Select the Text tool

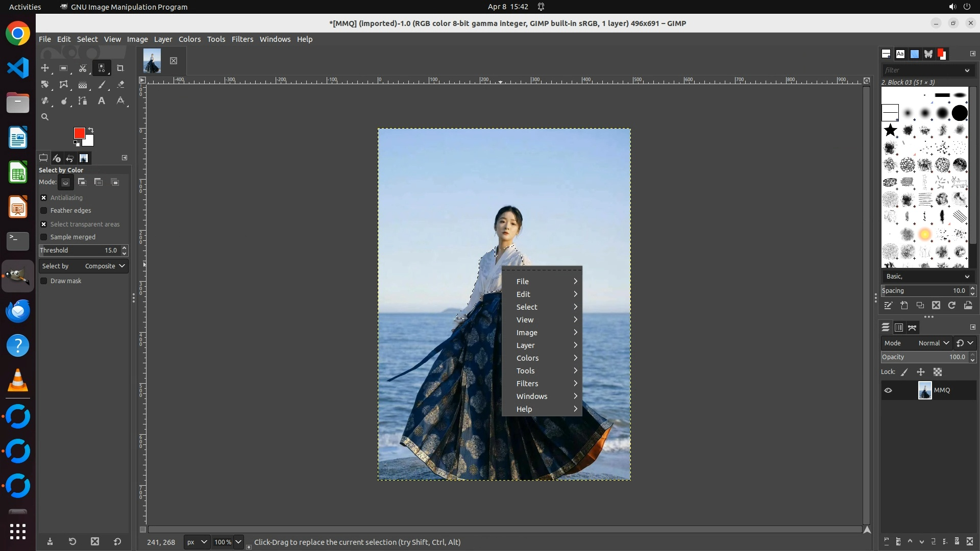(x=102, y=101)
